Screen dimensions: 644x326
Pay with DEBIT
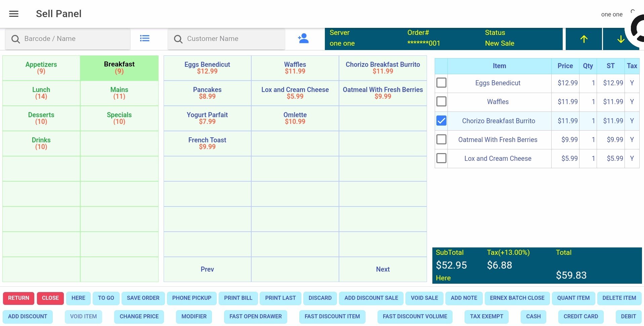pos(629,317)
